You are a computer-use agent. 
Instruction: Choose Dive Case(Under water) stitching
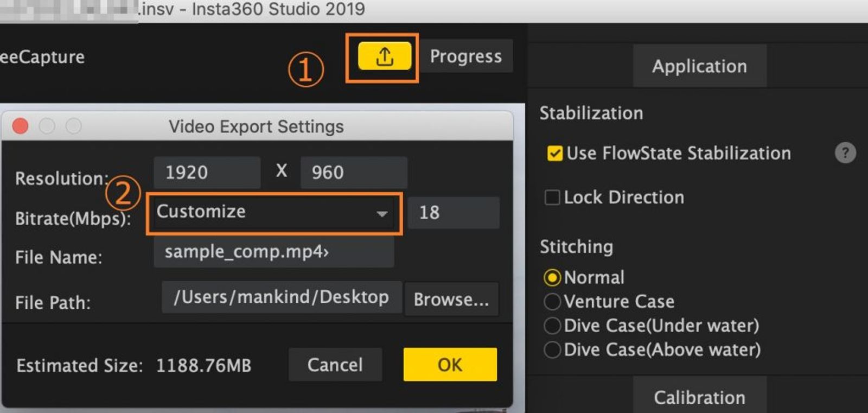(552, 326)
